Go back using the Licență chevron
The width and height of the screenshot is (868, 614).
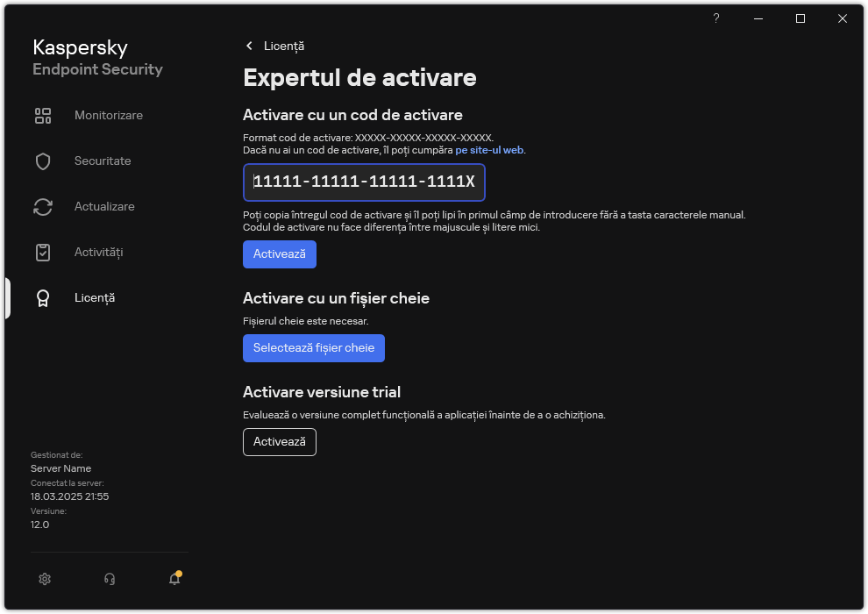[249, 46]
